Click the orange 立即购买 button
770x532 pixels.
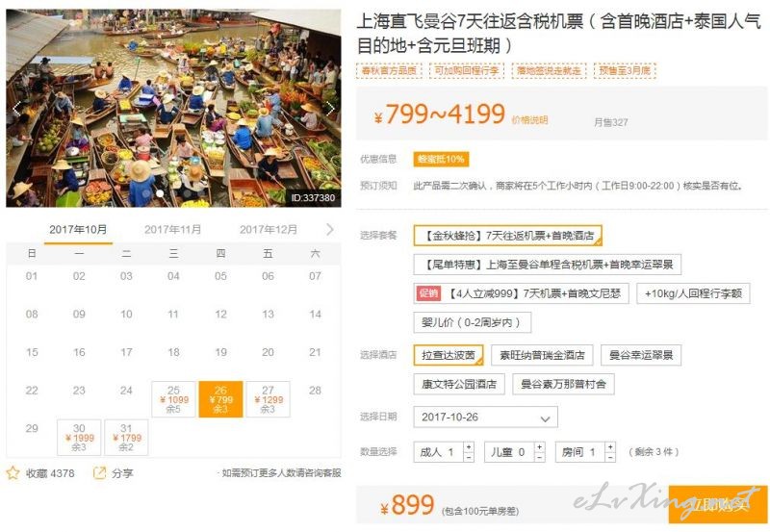(718, 504)
